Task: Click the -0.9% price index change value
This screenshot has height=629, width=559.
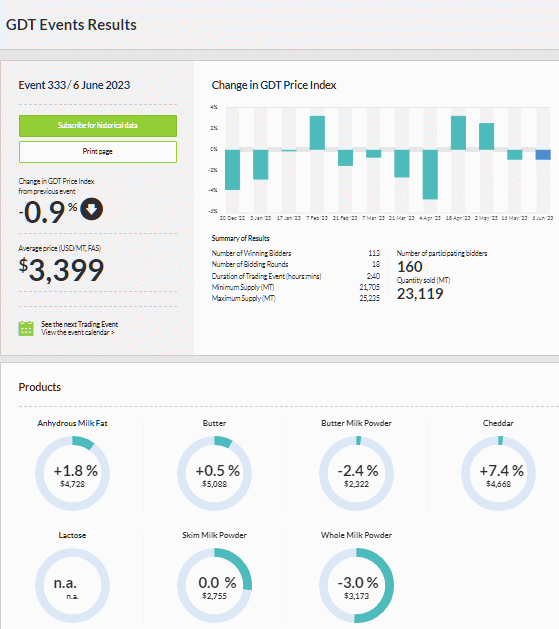Action: (48, 211)
